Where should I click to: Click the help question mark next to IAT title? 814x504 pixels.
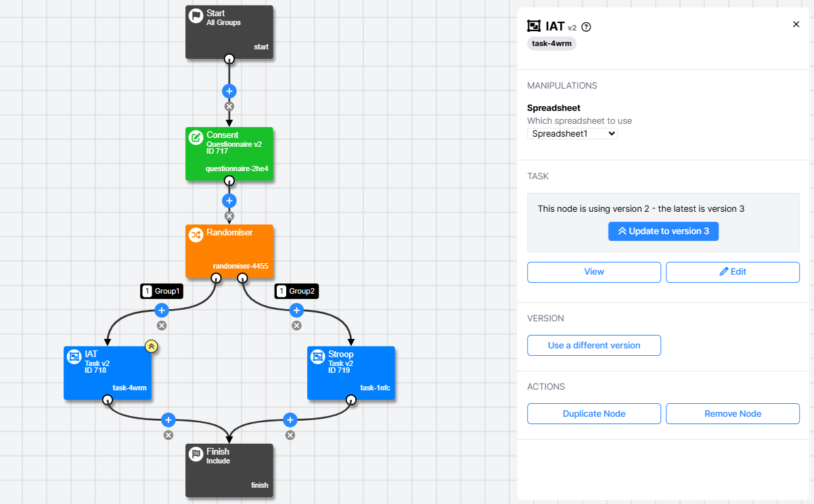pos(587,27)
